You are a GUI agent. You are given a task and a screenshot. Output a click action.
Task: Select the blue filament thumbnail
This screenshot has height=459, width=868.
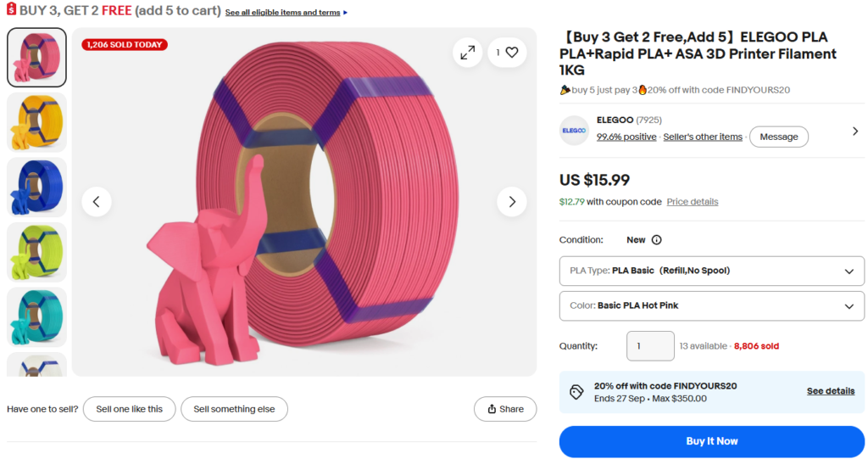click(36, 188)
